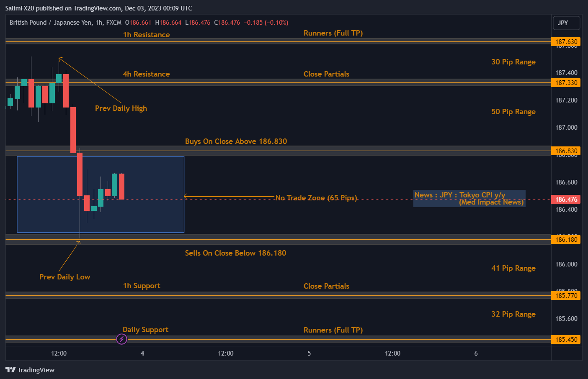Click the TradingView logo
This screenshot has width=588, height=379.
(30, 370)
